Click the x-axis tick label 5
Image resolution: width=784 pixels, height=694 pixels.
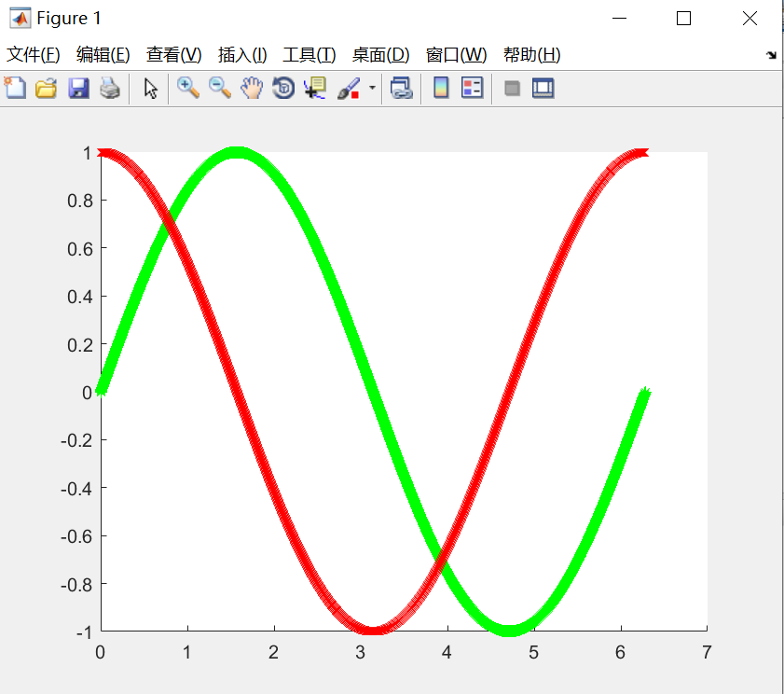pos(533,652)
